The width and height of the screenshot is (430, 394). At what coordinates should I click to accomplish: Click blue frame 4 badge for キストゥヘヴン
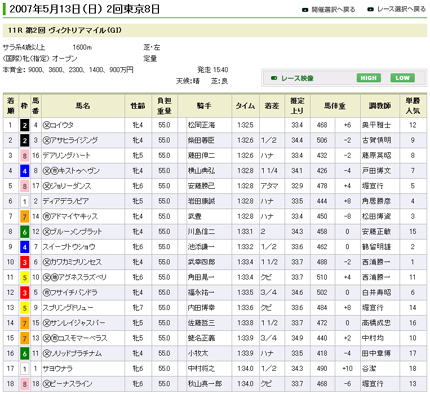(24, 171)
